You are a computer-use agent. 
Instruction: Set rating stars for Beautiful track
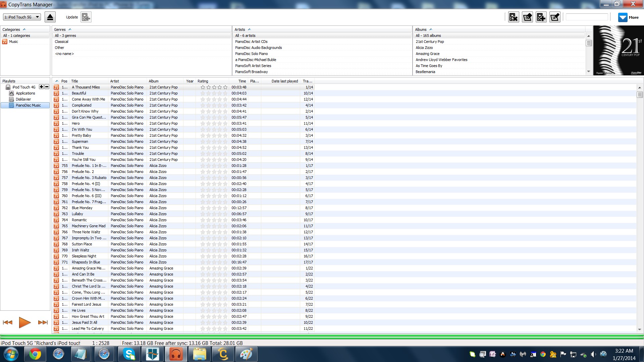coord(214,93)
